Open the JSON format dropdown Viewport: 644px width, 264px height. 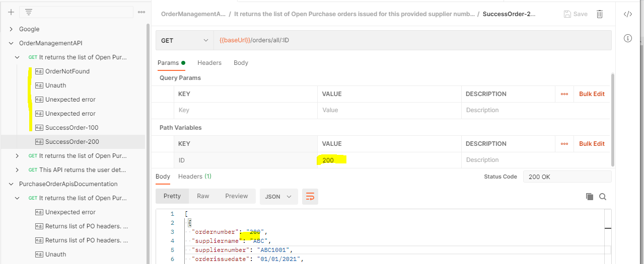point(278,196)
